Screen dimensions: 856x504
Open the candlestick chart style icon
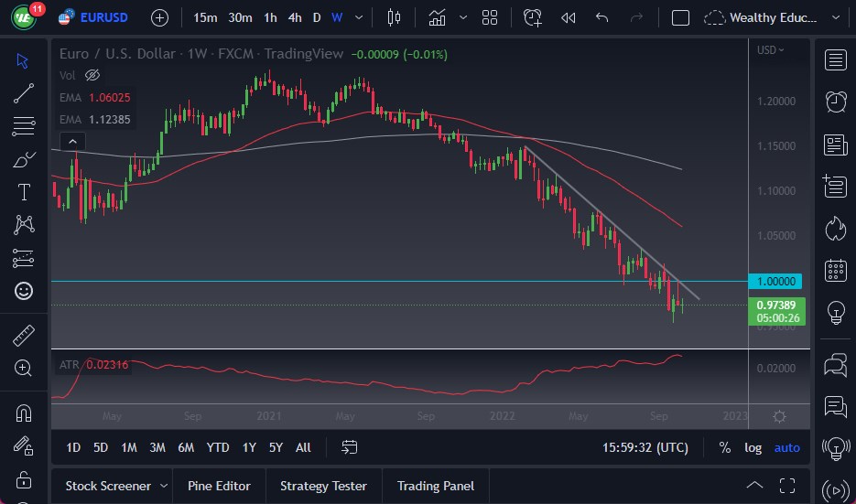395,17
